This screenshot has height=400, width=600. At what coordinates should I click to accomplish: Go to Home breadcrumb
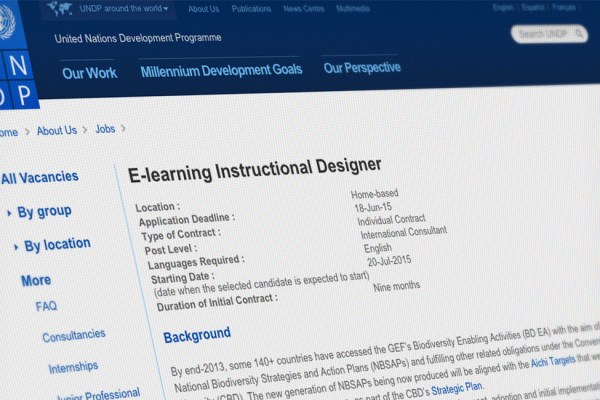8,132
